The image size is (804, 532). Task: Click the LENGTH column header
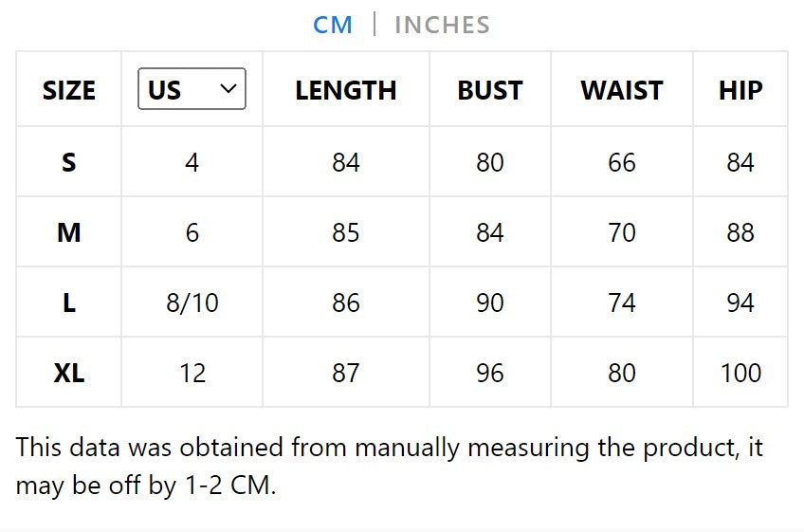(346, 90)
